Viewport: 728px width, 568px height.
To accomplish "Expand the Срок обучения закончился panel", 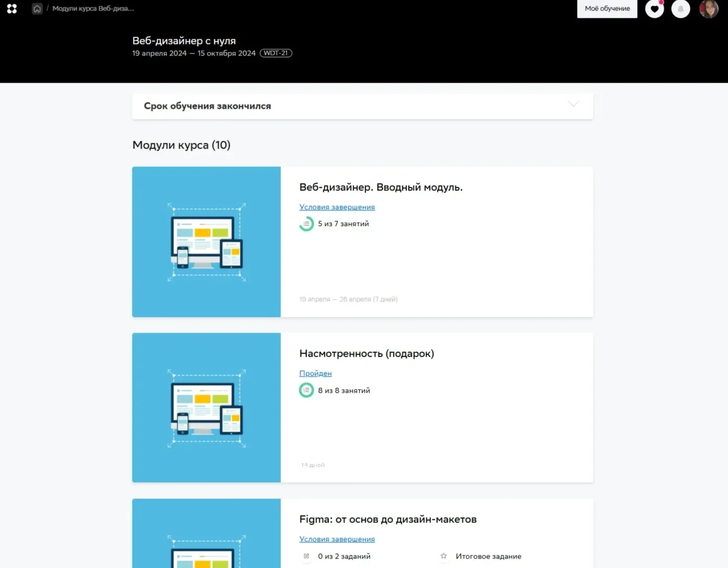I will click(x=362, y=106).
